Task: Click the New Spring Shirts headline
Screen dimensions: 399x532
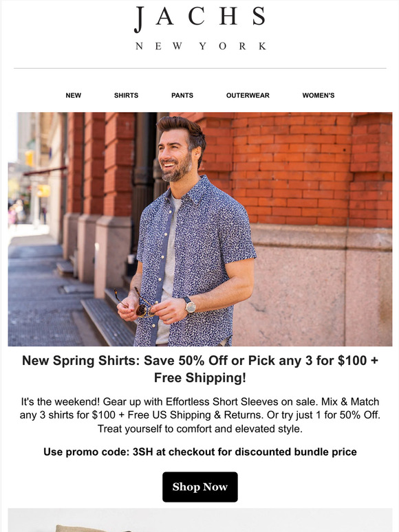Action: point(200,369)
